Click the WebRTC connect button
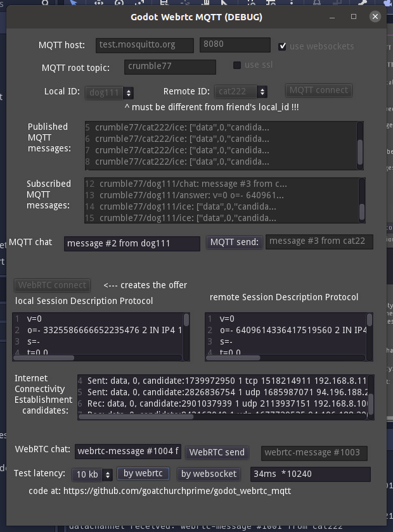 point(53,286)
